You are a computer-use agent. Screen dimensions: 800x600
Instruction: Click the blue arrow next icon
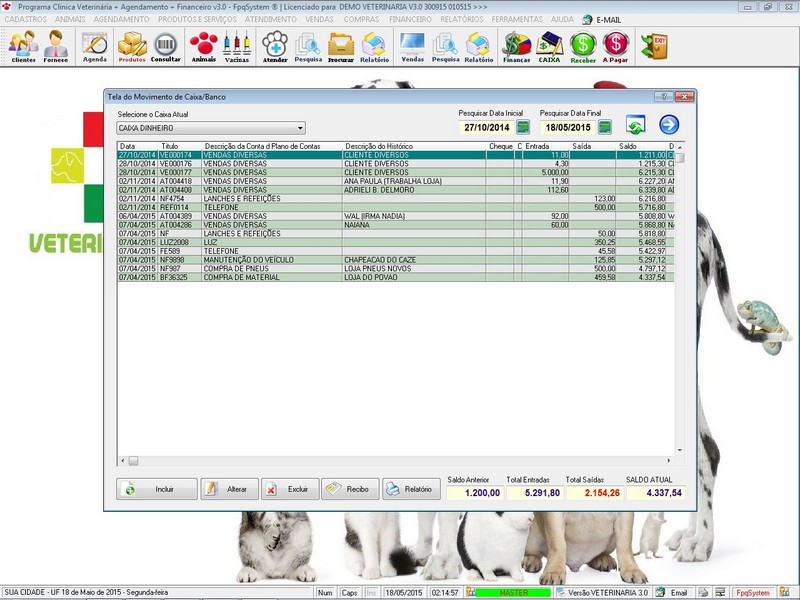669,124
